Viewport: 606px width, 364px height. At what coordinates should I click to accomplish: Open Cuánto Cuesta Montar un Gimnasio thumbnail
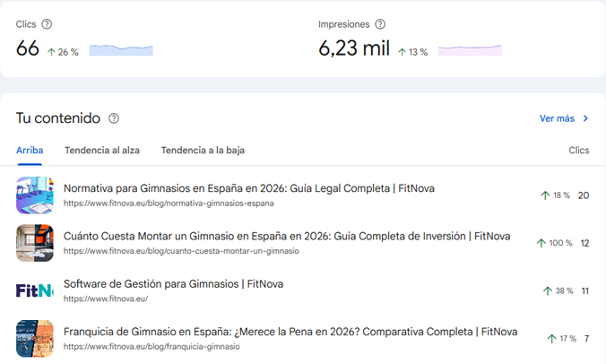click(35, 243)
